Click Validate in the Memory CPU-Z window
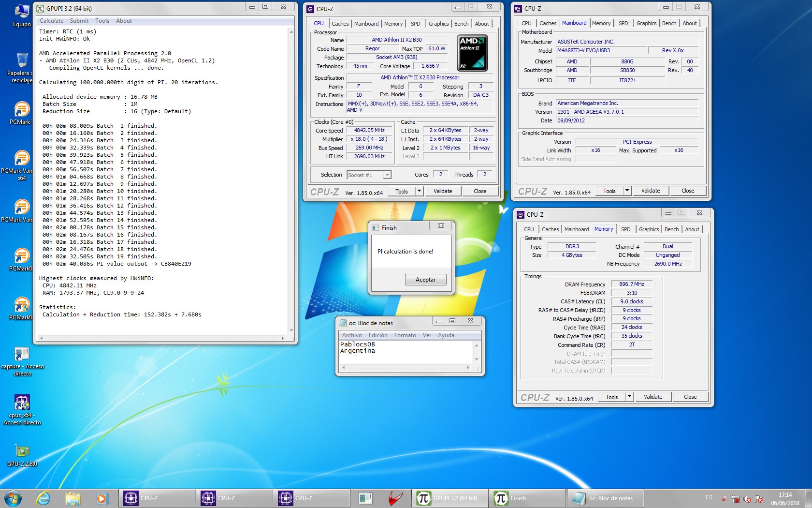Screen dimensions: 812x508 (x=653, y=397)
